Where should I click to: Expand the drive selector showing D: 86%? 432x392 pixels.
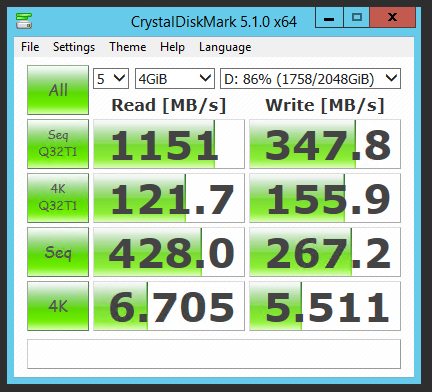click(310, 79)
